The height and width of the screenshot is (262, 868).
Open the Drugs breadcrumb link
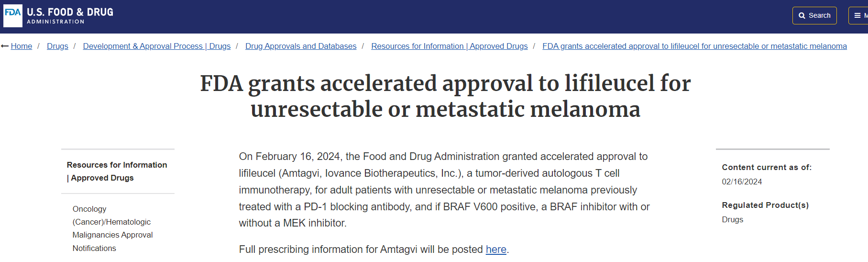coord(57,46)
